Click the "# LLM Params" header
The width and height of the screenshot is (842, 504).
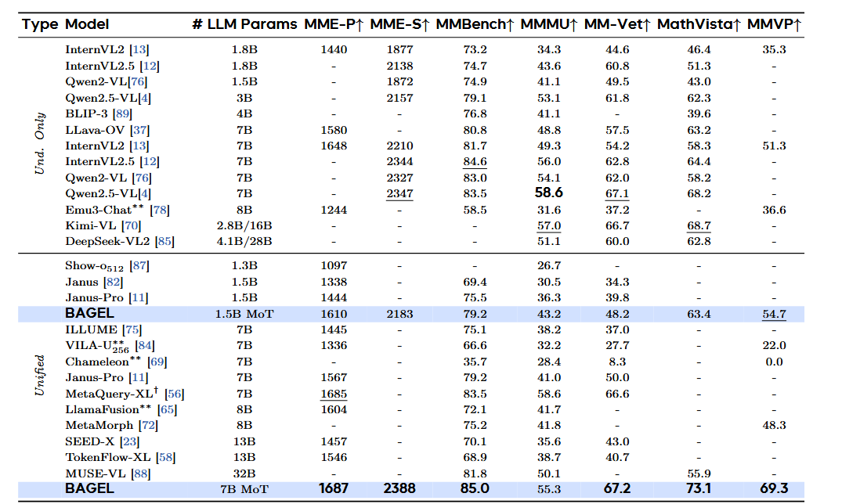pos(244,25)
